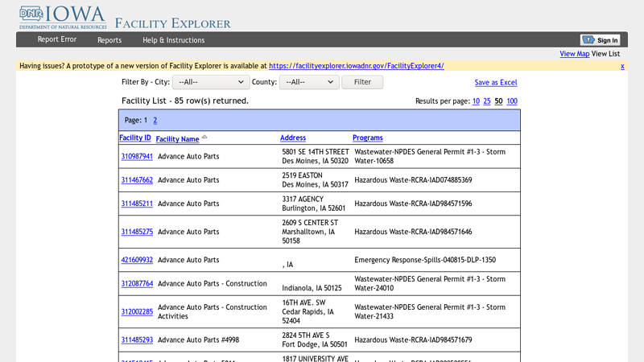Close the yellow notice banner
Image resolution: width=644 pixels, height=362 pixels.
pyautogui.click(x=622, y=66)
